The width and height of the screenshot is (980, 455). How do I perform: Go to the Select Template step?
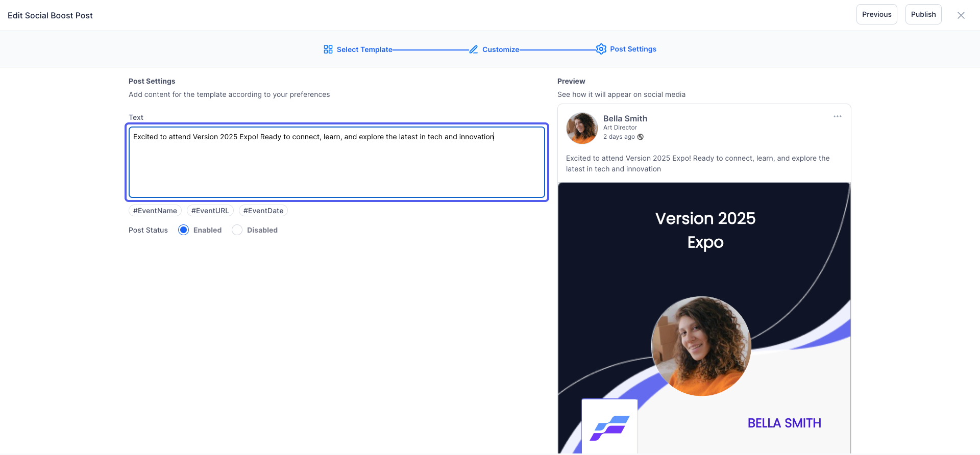pyautogui.click(x=358, y=49)
